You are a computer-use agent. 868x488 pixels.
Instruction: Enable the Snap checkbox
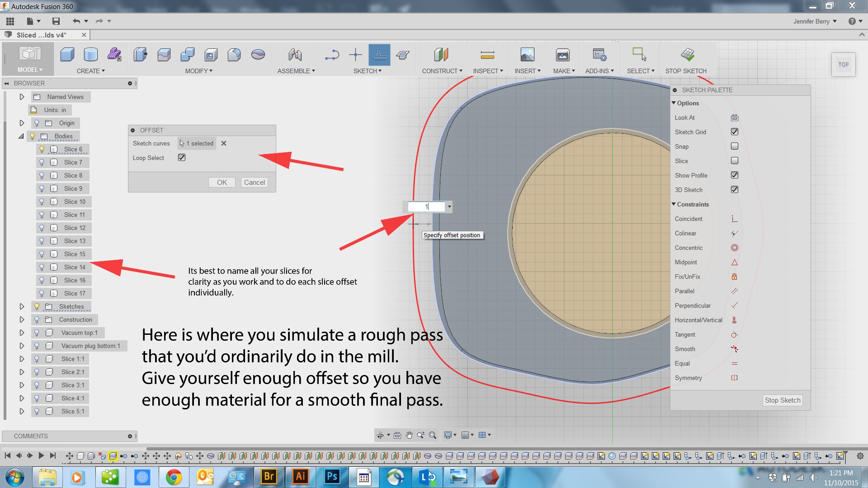734,146
